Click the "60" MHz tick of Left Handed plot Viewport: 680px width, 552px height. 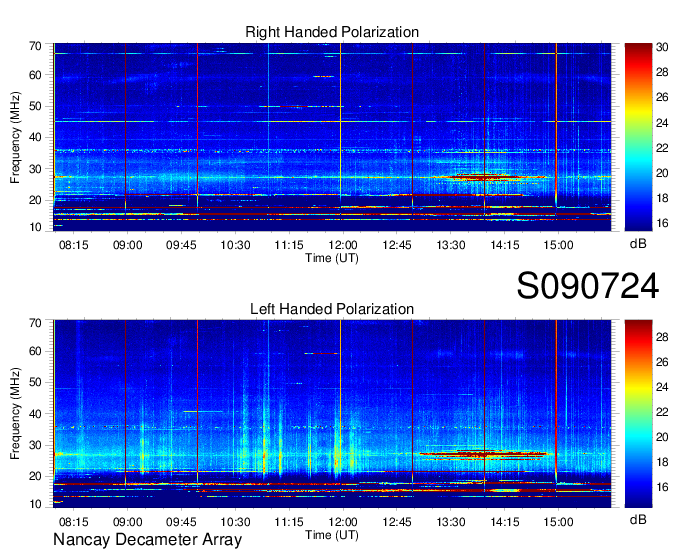(35, 351)
